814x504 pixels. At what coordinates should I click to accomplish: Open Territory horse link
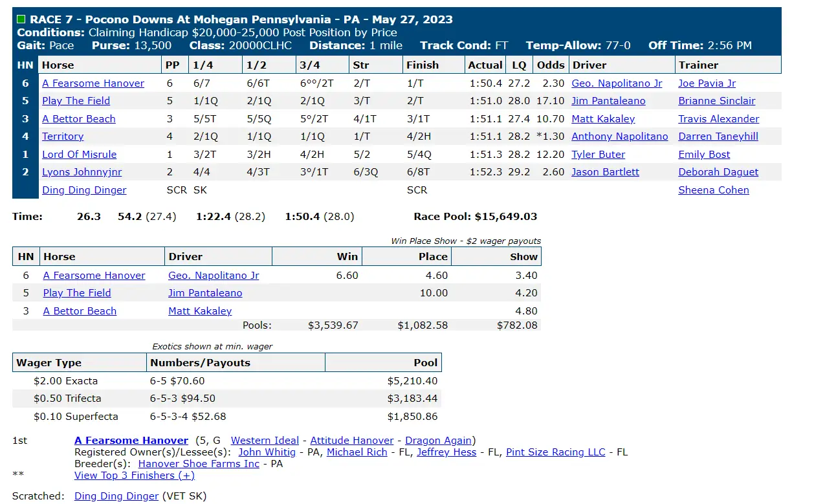63,137
